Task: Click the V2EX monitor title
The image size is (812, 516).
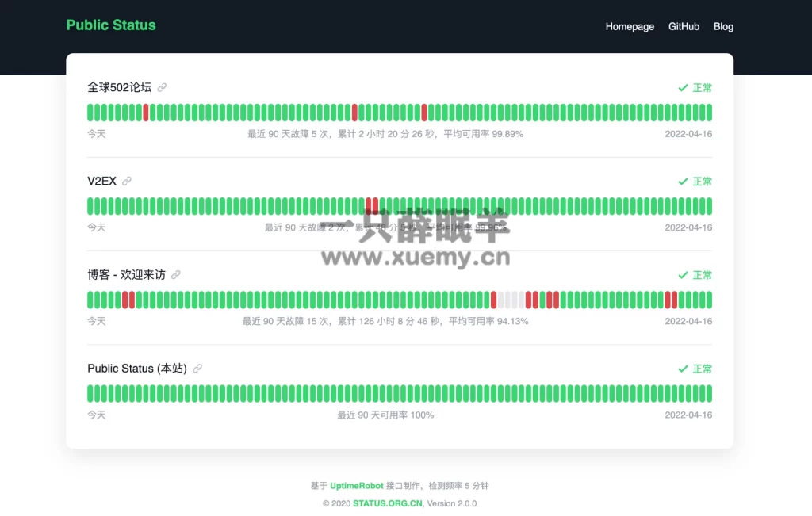Action: pyautogui.click(x=102, y=182)
